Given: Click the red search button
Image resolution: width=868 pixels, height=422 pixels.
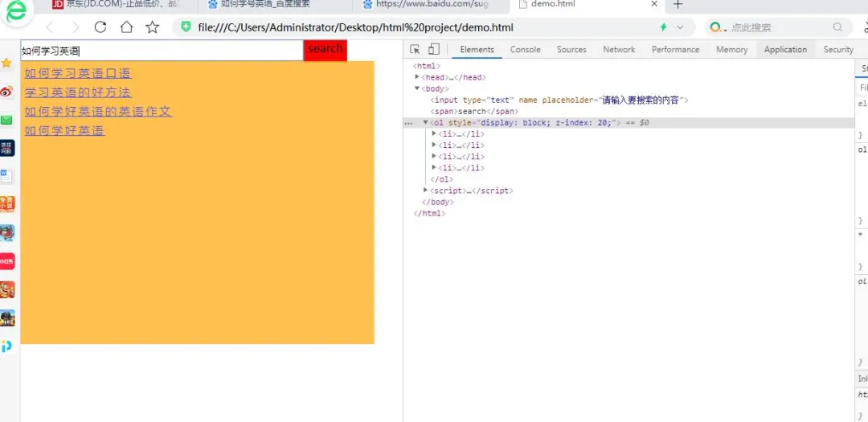Looking at the screenshot, I should (x=325, y=51).
